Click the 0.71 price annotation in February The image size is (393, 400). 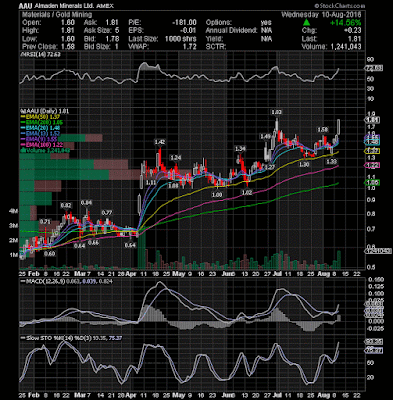pos(45,221)
